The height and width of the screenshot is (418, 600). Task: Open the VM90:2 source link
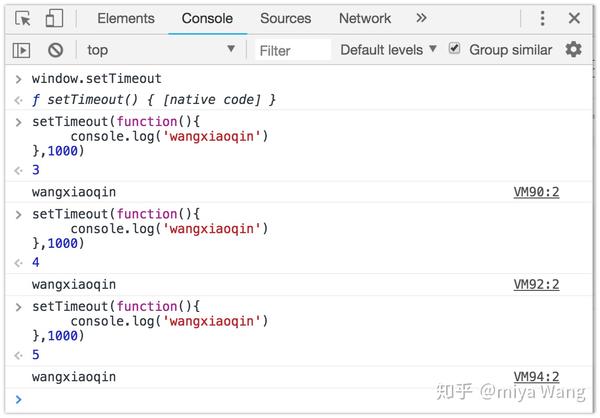click(x=536, y=192)
